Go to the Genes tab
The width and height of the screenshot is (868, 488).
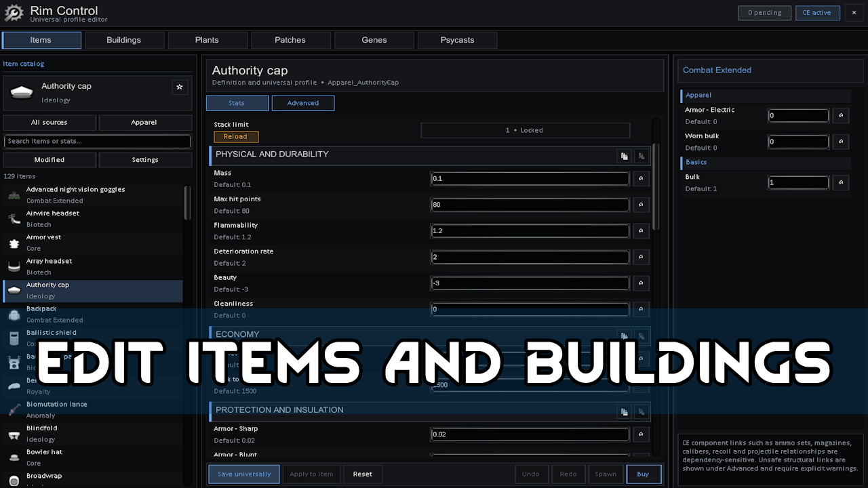click(x=374, y=40)
